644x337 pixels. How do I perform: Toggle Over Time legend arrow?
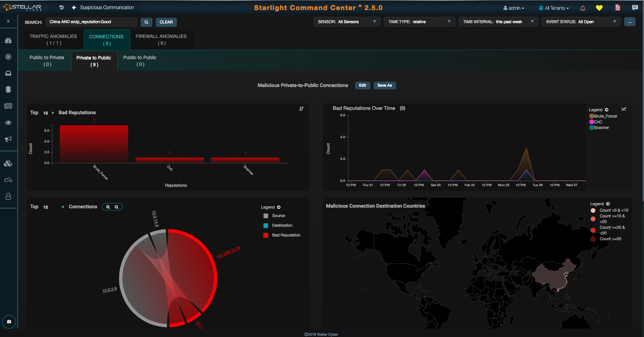(607, 110)
